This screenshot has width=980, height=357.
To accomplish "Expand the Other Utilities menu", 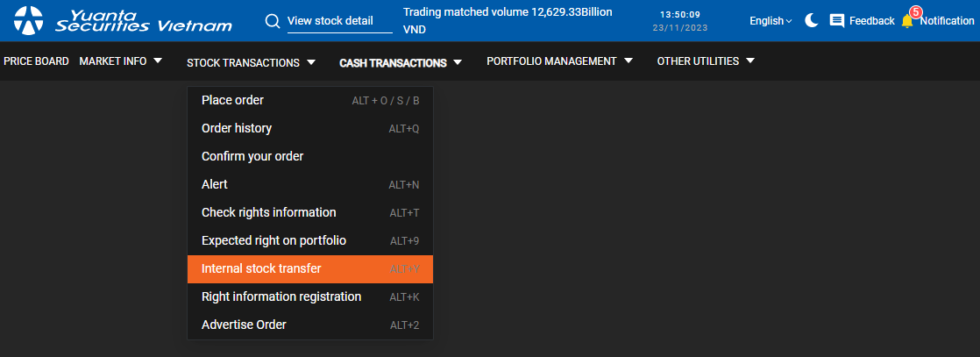I will [706, 61].
